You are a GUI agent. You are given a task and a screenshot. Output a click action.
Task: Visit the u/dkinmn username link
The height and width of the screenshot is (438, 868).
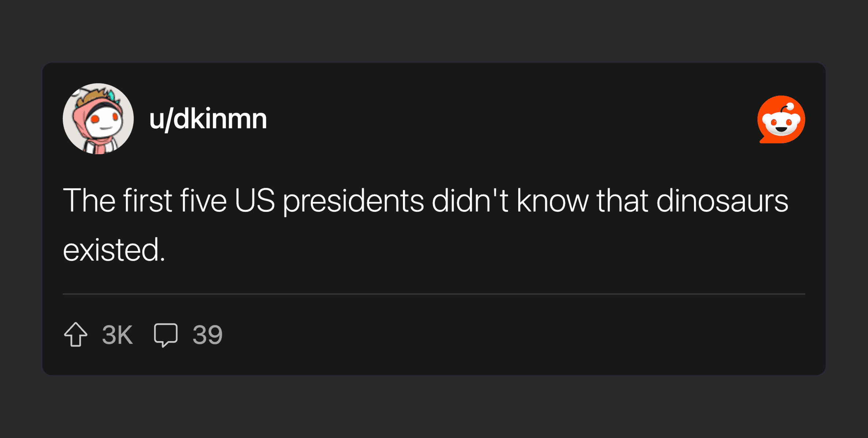coord(208,119)
